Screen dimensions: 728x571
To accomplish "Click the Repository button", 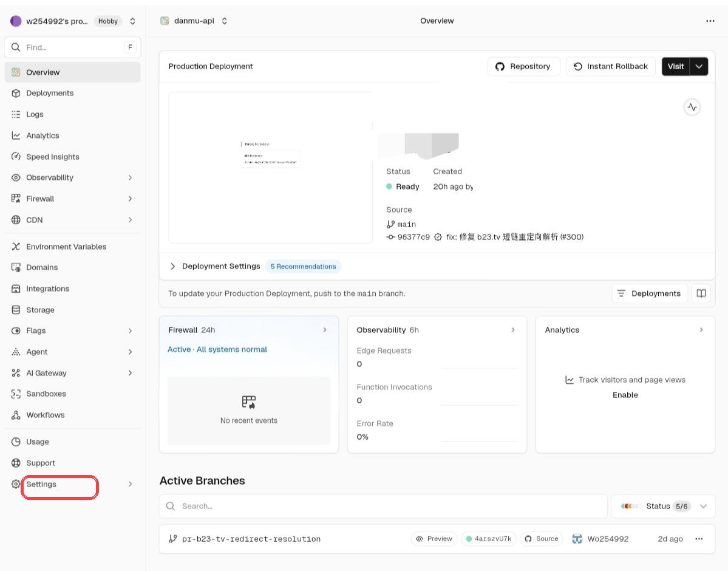I will [524, 66].
